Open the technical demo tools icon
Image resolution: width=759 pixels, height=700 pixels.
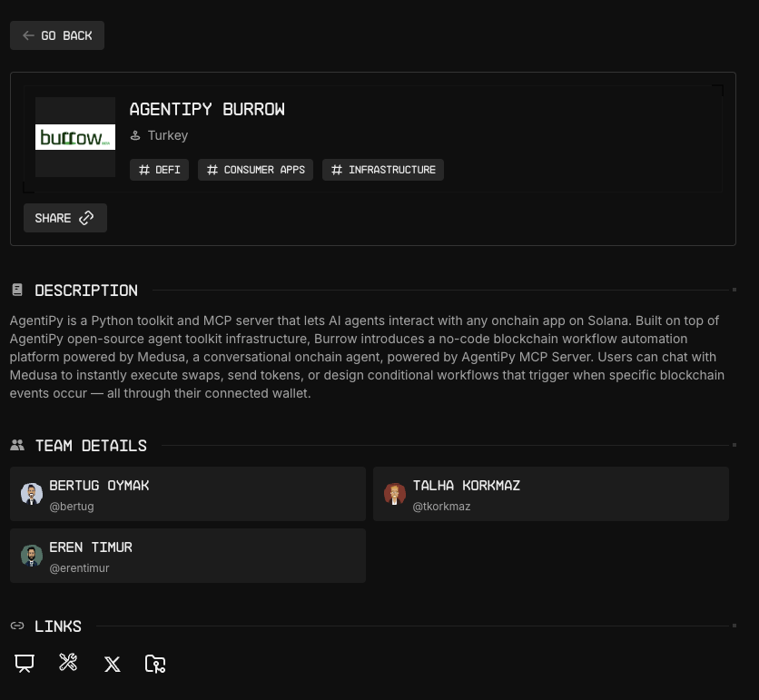pyautogui.click(x=68, y=662)
